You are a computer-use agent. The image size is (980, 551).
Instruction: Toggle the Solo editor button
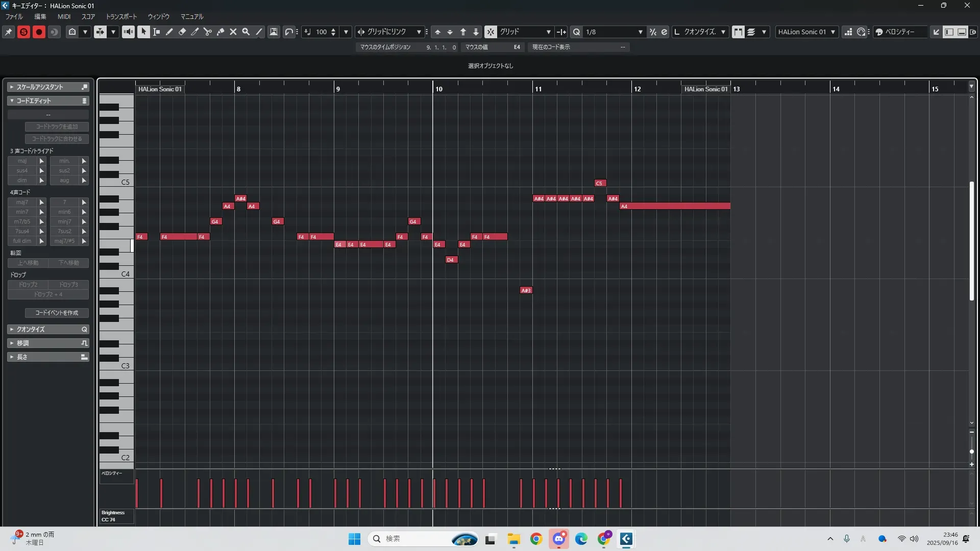[23, 32]
